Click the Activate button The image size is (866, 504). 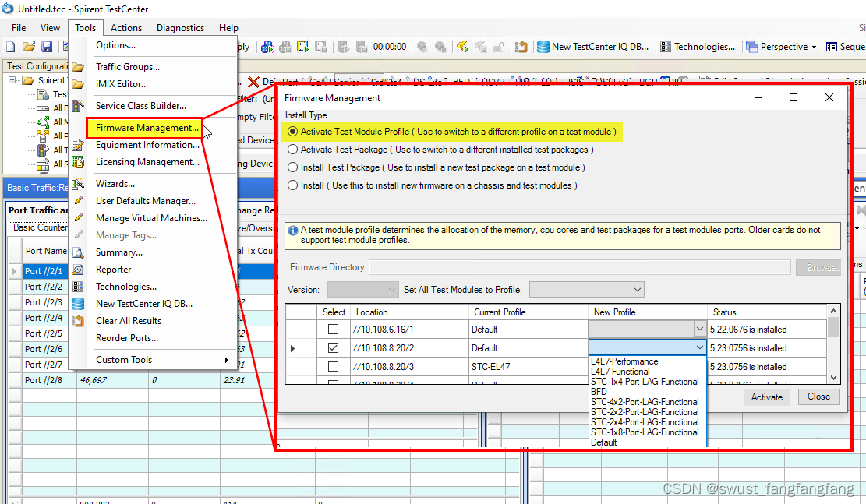pyautogui.click(x=766, y=397)
